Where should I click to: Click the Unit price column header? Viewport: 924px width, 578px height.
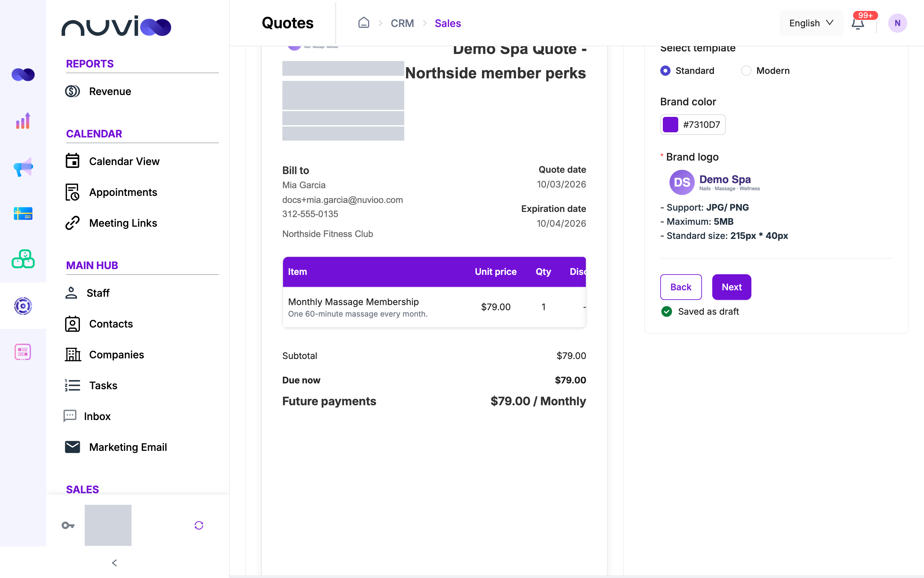[x=496, y=272]
